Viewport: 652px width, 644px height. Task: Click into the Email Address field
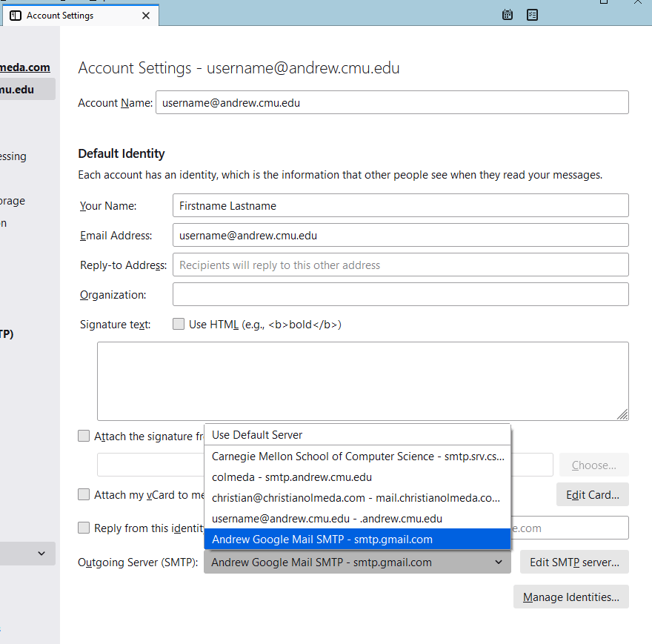400,235
